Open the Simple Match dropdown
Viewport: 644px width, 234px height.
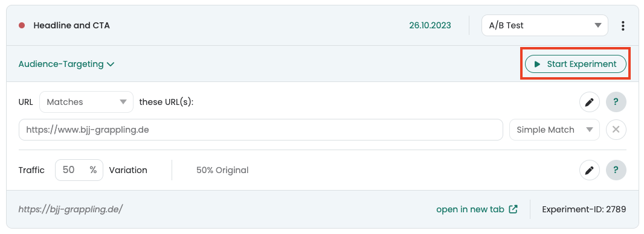[555, 130]
